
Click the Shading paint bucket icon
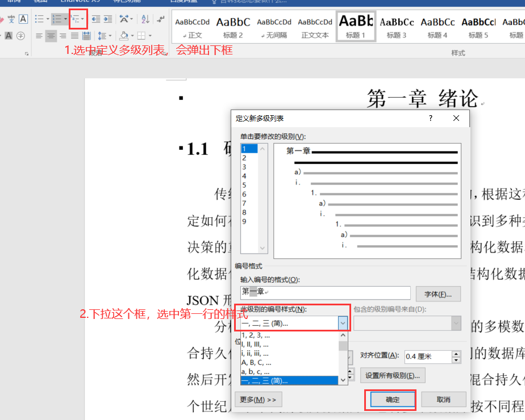coord(124,36)
